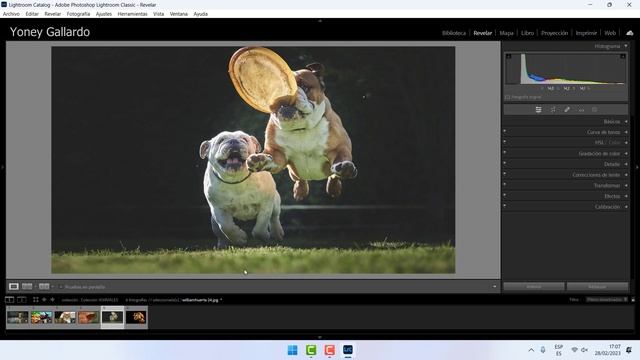
Task: Open the notifications bell icon
Action: click(x=629, y=350)
